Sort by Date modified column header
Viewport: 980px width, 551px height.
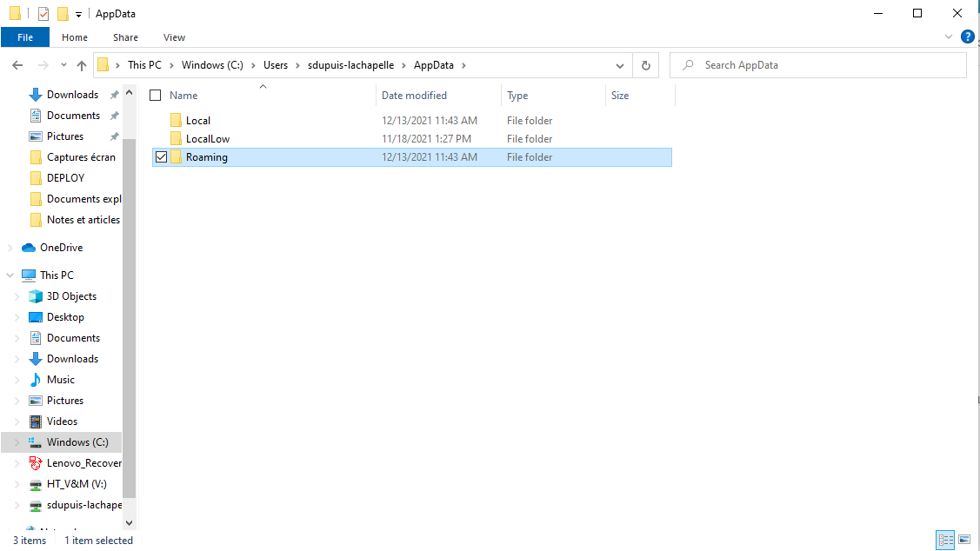(414, 96)
